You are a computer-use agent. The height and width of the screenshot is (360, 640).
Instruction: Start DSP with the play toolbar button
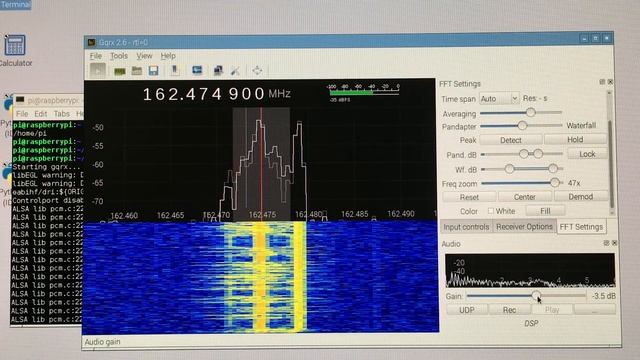[x=98, y=71]
